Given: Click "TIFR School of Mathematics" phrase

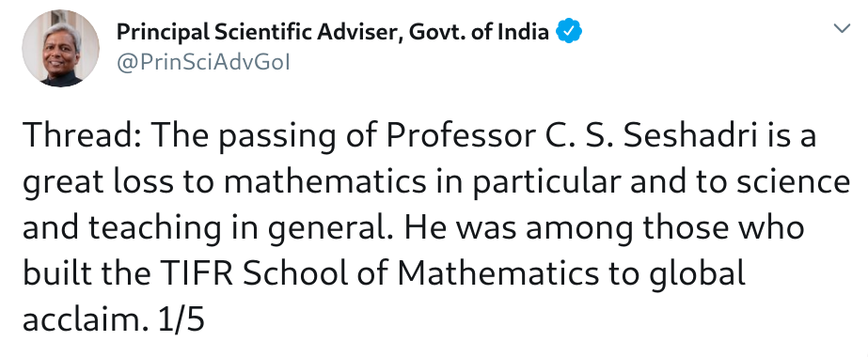Looking at the screenshot, I should click(x=380, y=273).
